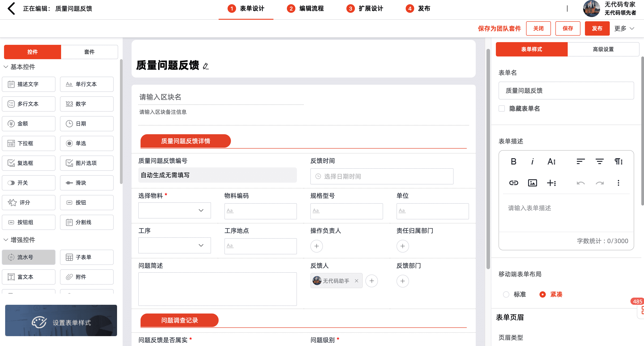Toggle bold in the form description editor
The width and height of the screenshot is (644, 346).
(514, 162)
